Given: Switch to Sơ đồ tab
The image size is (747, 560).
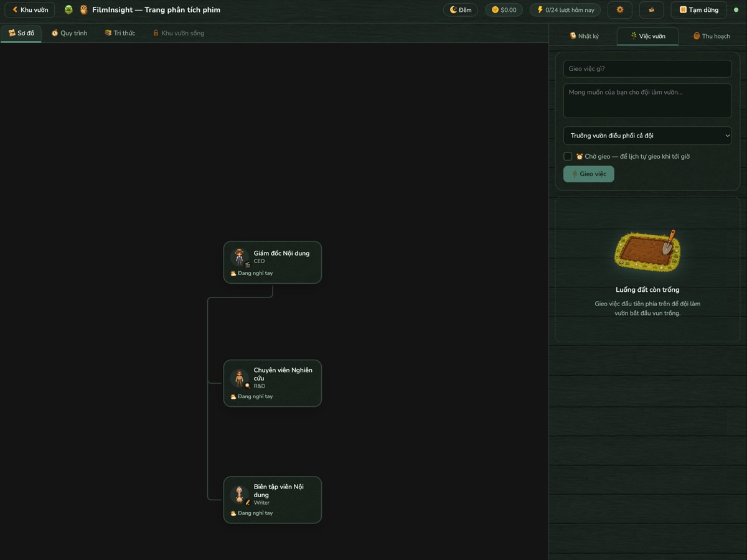Looking at the screenshot, I should [21, 33].
